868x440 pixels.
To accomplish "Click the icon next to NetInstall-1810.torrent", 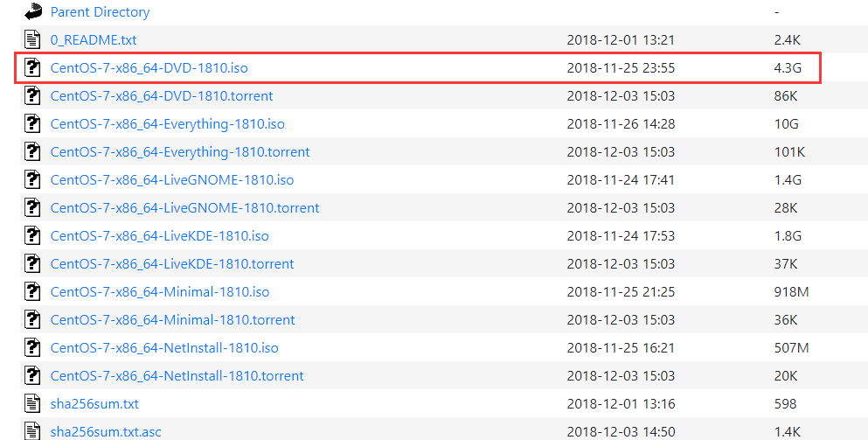I will tap(32, 375).
